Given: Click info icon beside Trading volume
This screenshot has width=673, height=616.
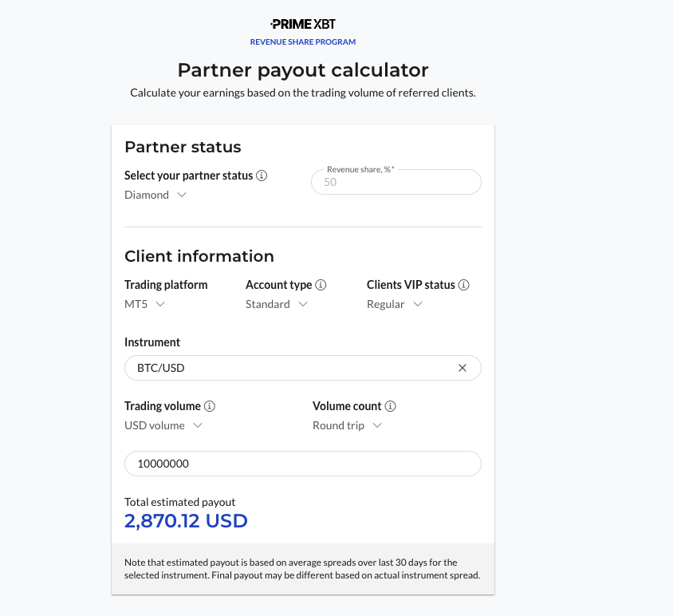Looking at the screenshot, I should coord(210,406).
